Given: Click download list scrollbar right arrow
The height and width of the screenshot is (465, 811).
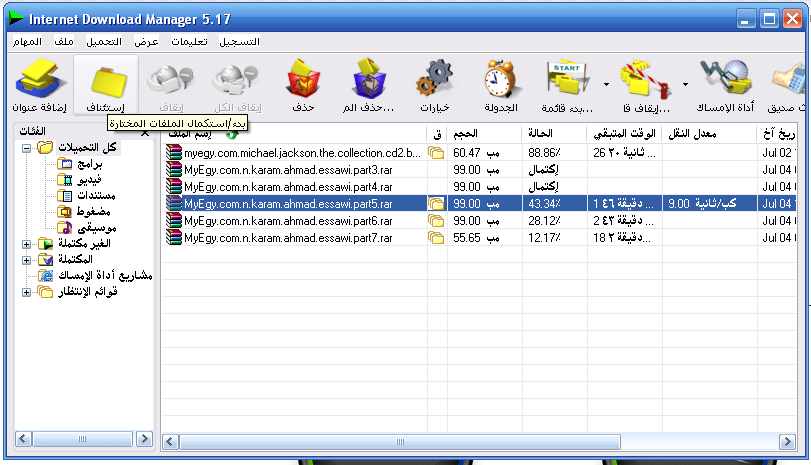Looking at the screenshot, I should tap(787, 442).
